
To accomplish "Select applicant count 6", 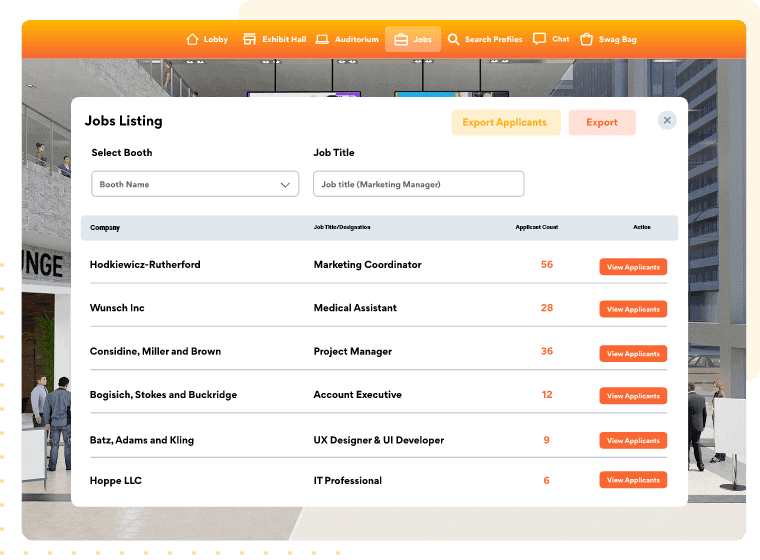I will (x=546, y=480).
